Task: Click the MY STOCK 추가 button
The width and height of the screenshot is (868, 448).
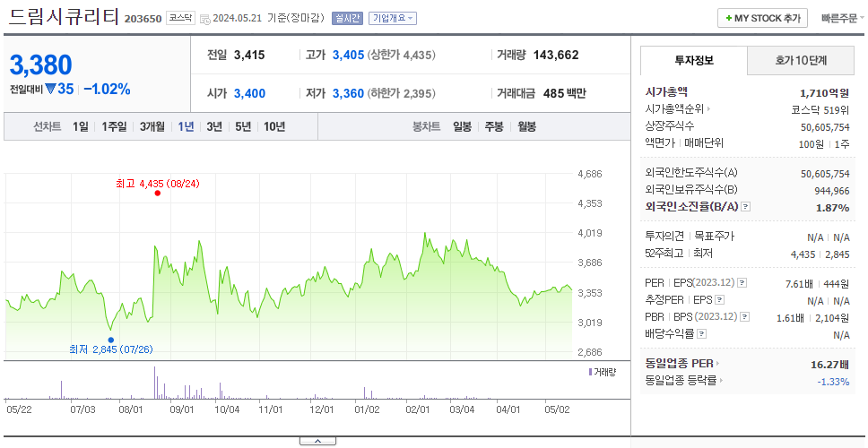Action: pos(763,18)
